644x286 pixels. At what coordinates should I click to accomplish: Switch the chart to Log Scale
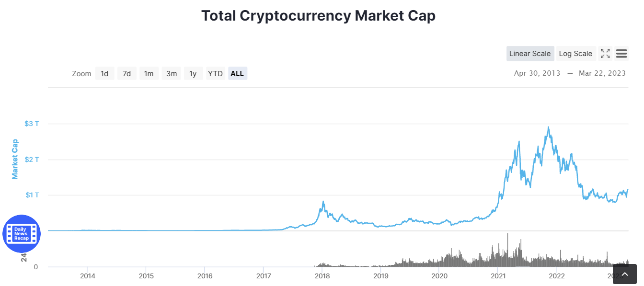575,53
